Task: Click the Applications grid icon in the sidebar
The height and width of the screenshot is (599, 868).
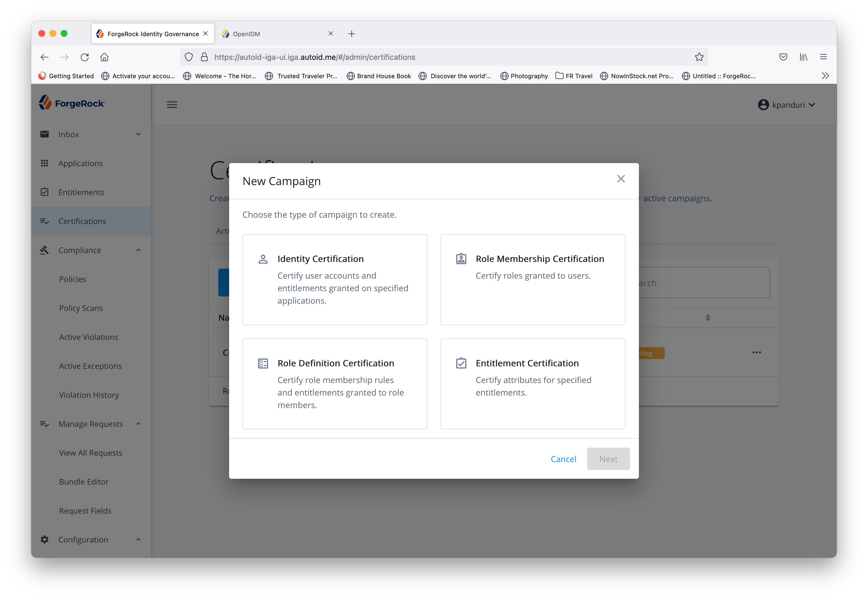Action: 45,163
